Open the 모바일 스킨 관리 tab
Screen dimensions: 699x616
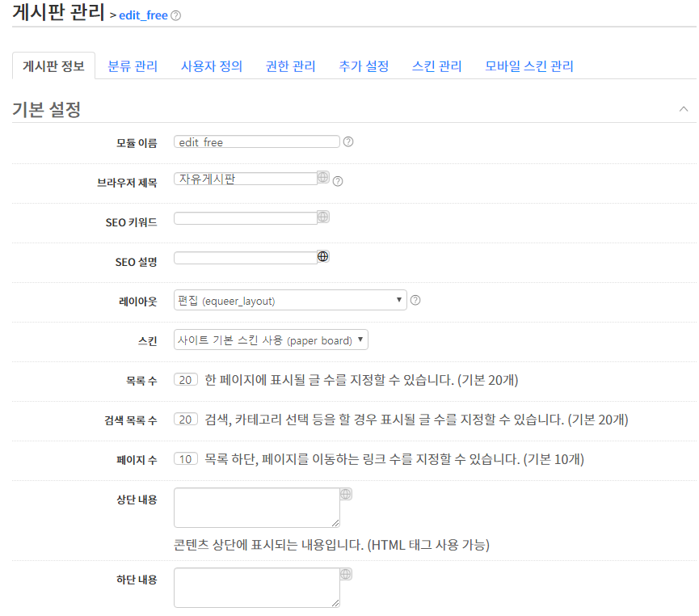point(529,66)
